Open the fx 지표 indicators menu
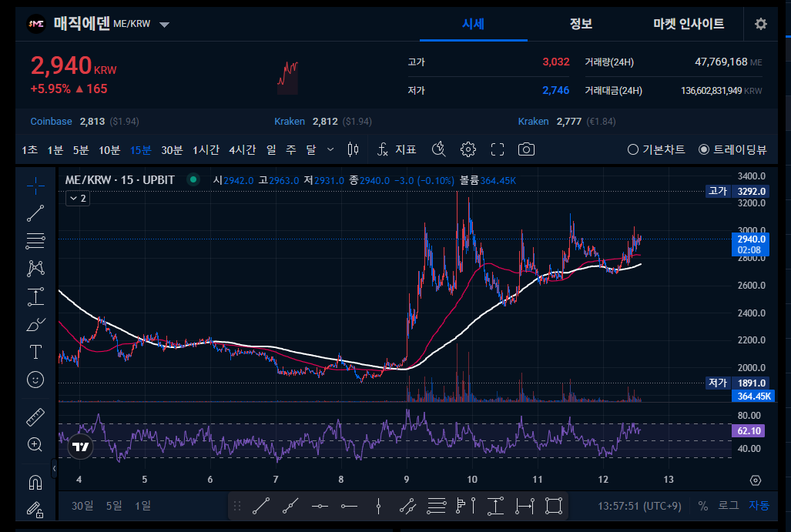This screenshot has width=791, height=532. click(x=397, y=149)
